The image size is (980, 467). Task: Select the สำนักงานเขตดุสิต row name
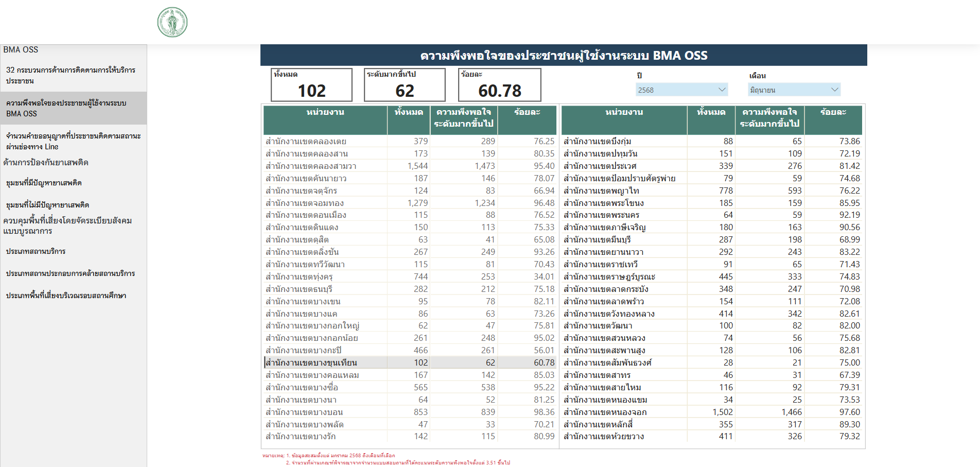[x=297, y=239]
